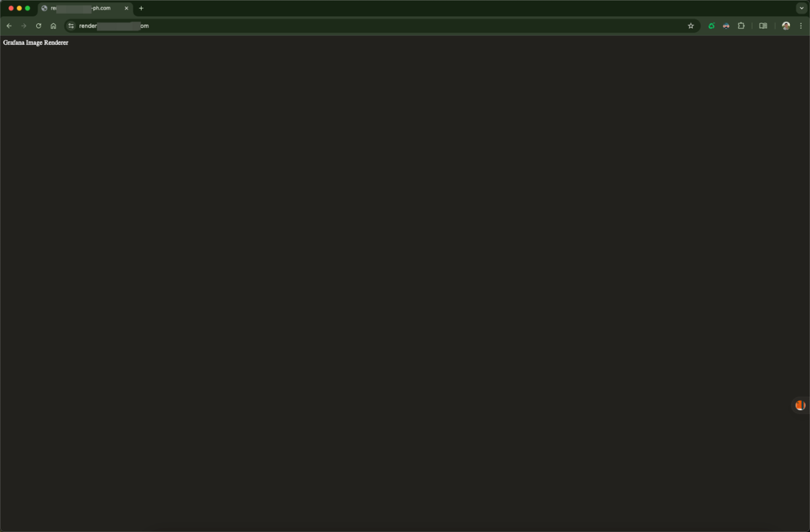Click the green extension icon in toolbar
810x532 pixels.
pos(711,25)
